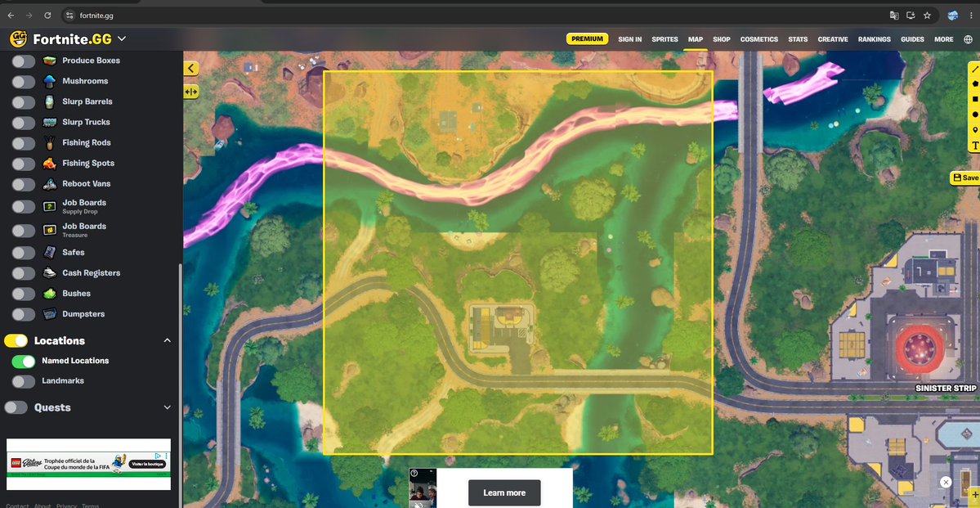Open the MORE menu
Screen dimensions: 980x508
944,38
